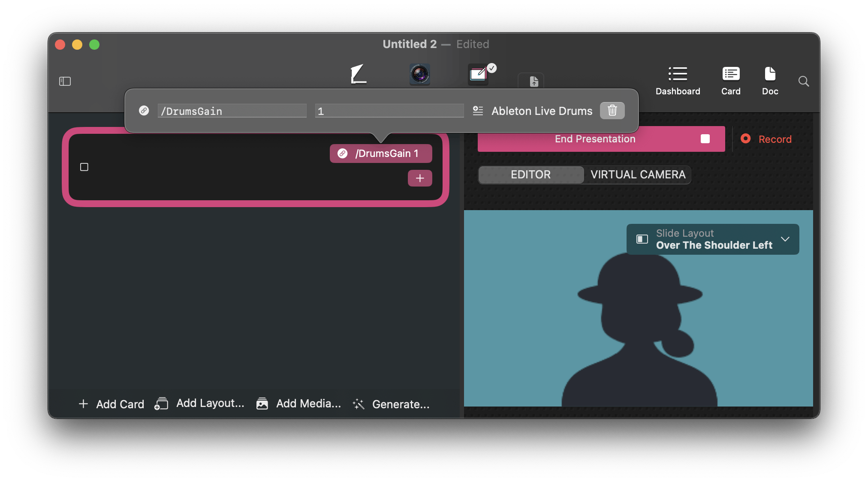Select the VIRTUAL CAMERA tab
Viewport: 868px width, 482px height.
(638, 175)
